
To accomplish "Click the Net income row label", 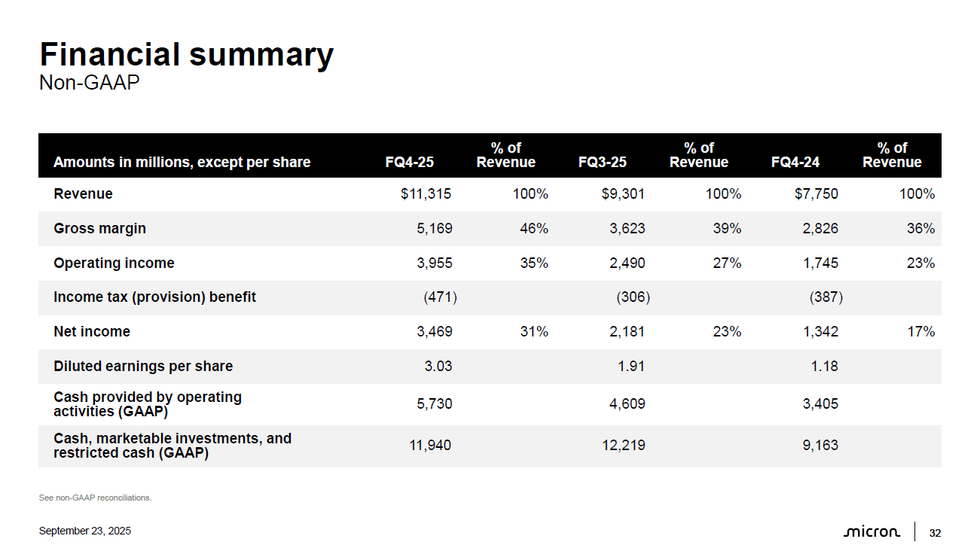I will [92, 331].
